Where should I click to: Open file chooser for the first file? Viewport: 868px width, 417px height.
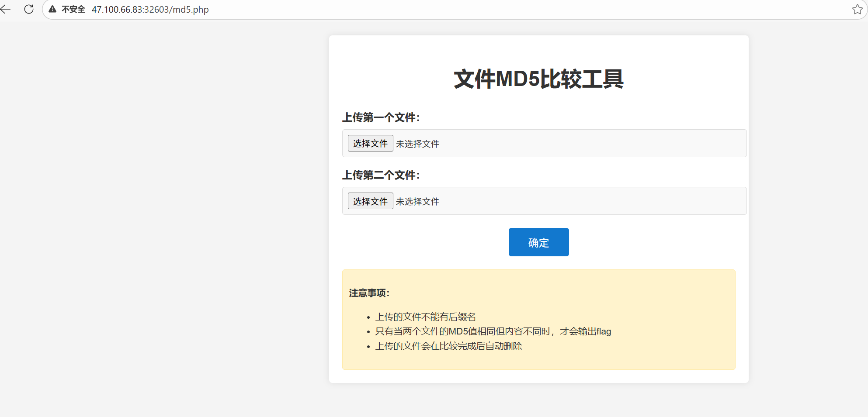tap(370, 143)
